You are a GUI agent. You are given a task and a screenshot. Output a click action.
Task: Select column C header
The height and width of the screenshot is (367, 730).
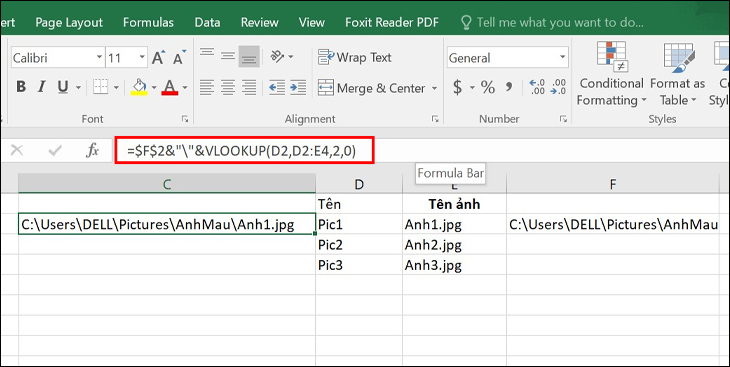coord(167,184)
